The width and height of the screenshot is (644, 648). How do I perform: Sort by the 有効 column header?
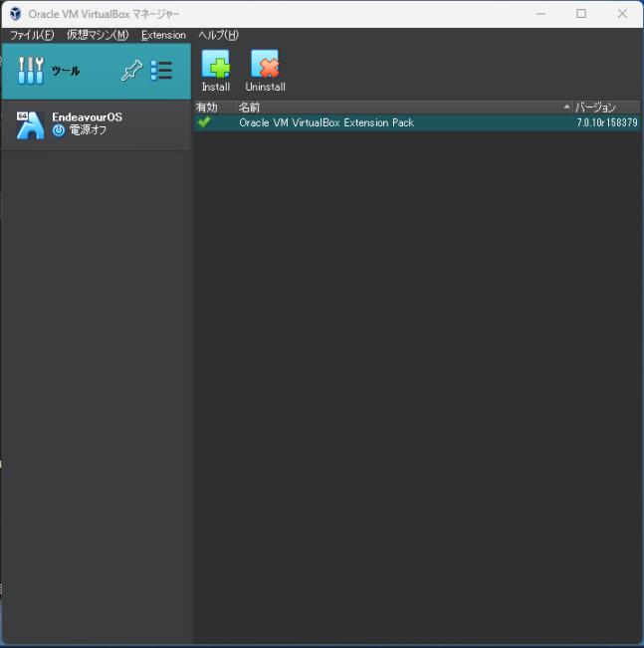214,108
